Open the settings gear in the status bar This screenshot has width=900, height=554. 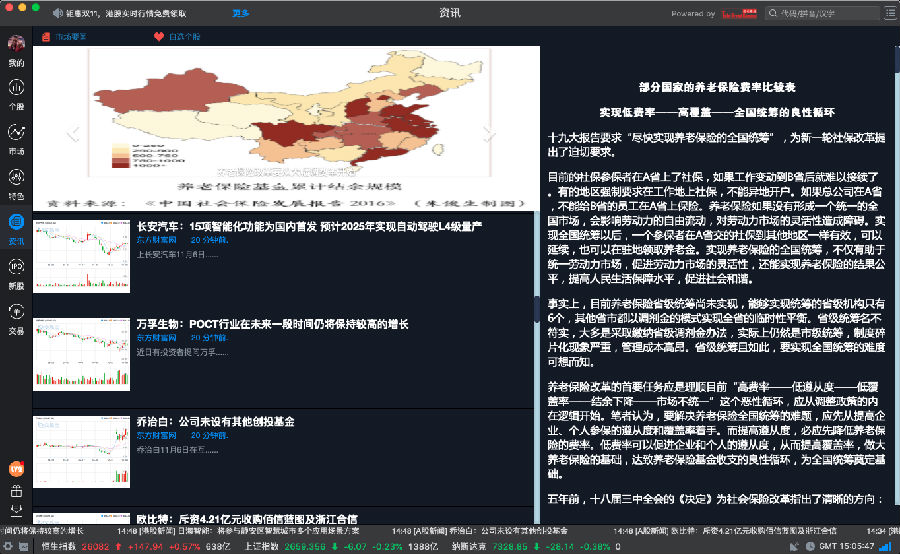click(x=8, y=547)
